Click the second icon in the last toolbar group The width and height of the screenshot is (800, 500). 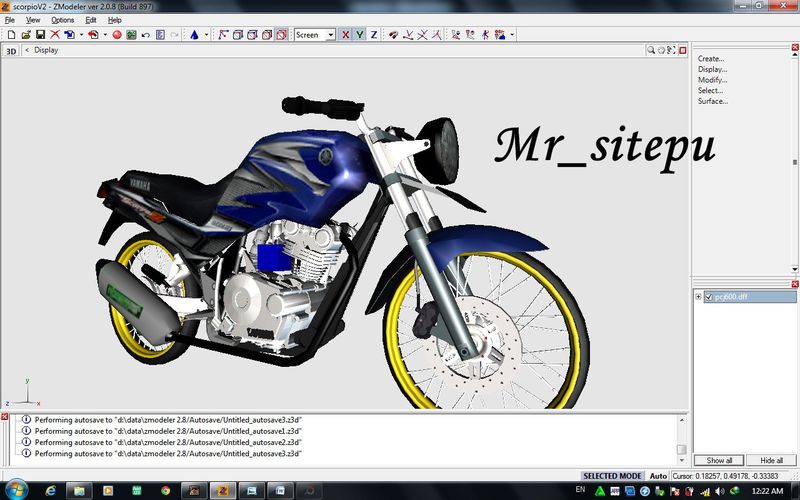click(x=470, y=35)
